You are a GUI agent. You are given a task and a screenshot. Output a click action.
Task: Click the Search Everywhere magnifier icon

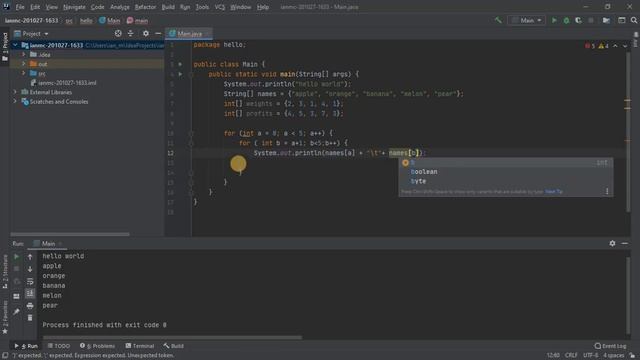coord(634,20)
